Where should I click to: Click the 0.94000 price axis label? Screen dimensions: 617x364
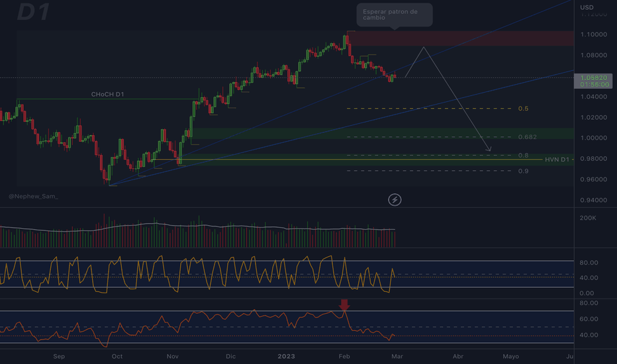click(x=594, y=200)
